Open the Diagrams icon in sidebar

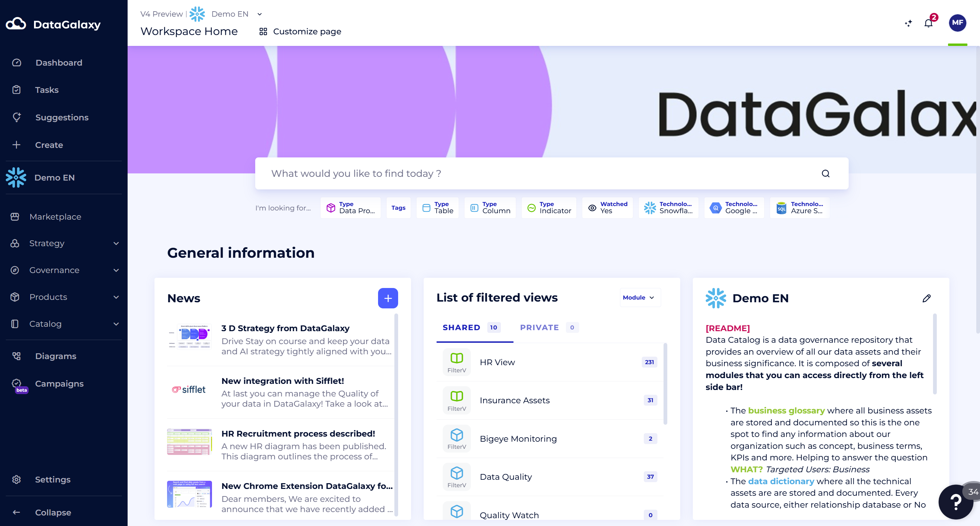16,356
